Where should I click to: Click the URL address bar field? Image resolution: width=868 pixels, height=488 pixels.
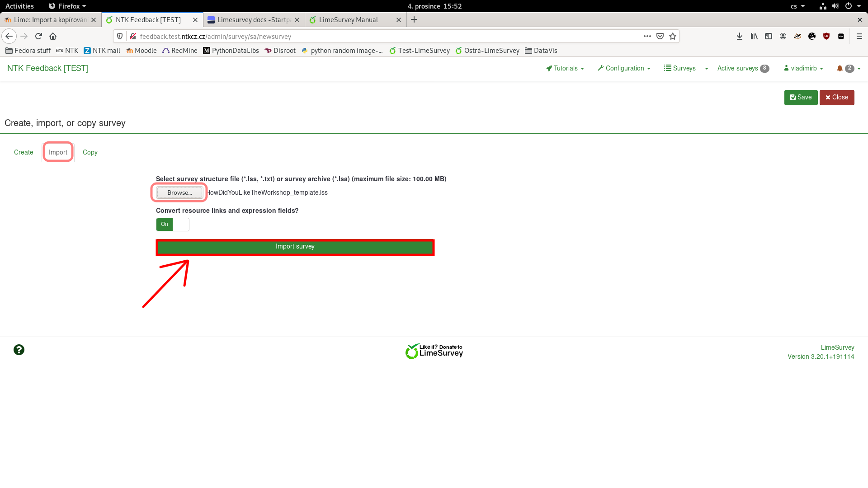point(384,36)
